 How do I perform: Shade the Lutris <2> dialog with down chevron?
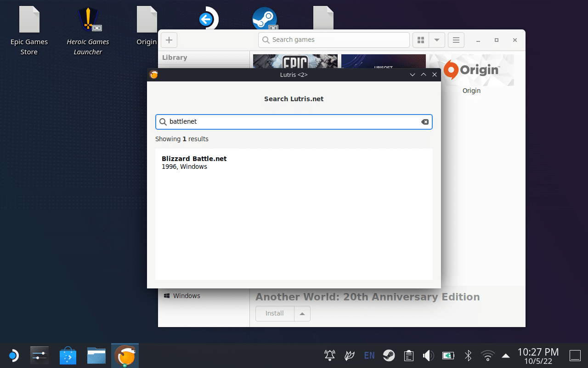413,75
